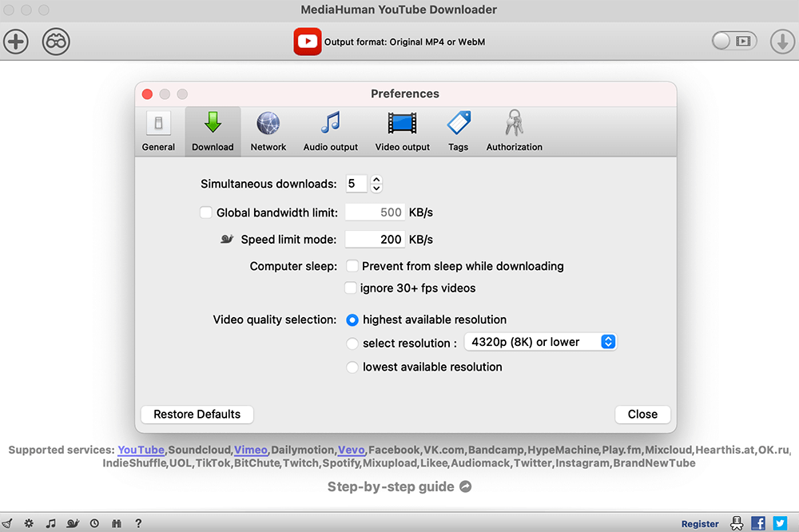
Task: Open the Network preferences tab
Action: tap(268, 132)
